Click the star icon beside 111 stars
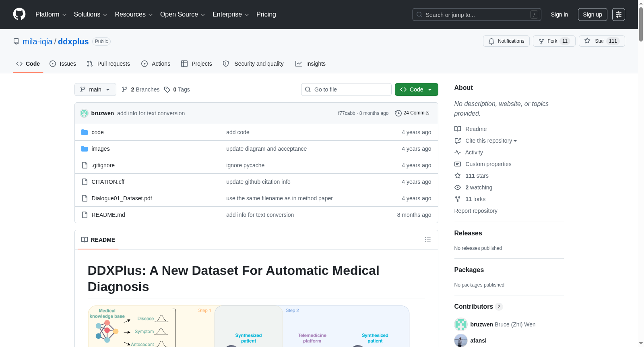The height and width of the screenshot is (347, 644). pyautogui.click(x=458, y=176)
